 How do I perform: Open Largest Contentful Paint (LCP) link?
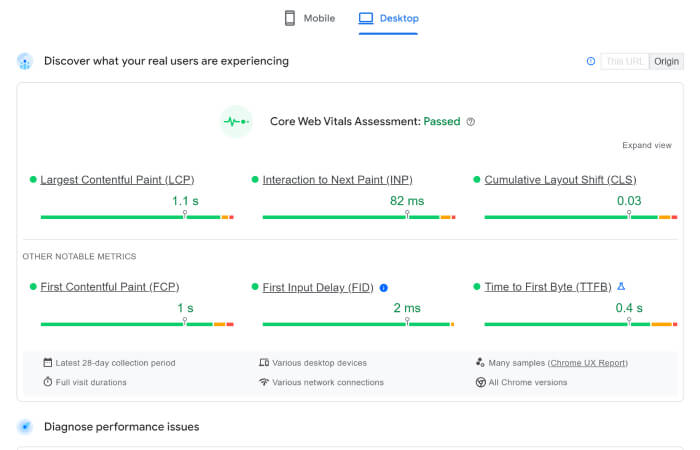click(117, 180)
